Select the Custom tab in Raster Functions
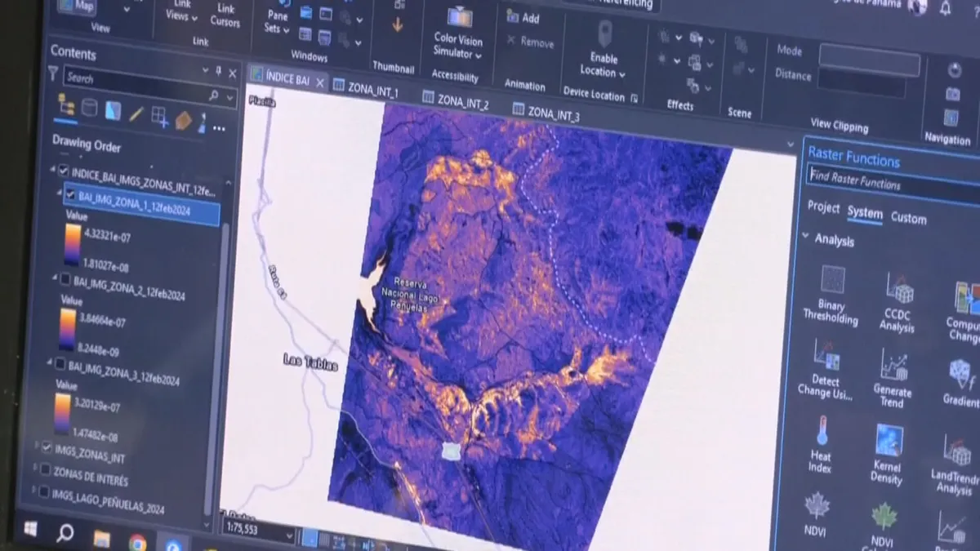The height and width of the screenshot is (551, 980). 908,219
